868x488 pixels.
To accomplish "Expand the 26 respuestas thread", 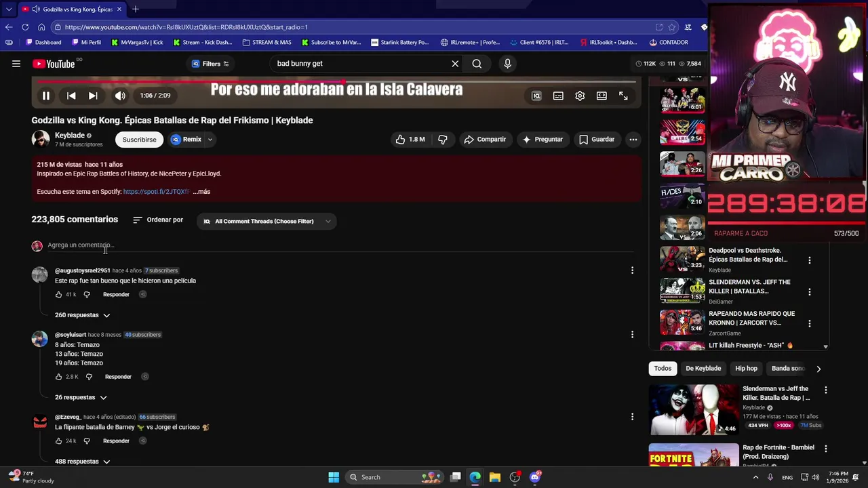I will pos(81,397).
